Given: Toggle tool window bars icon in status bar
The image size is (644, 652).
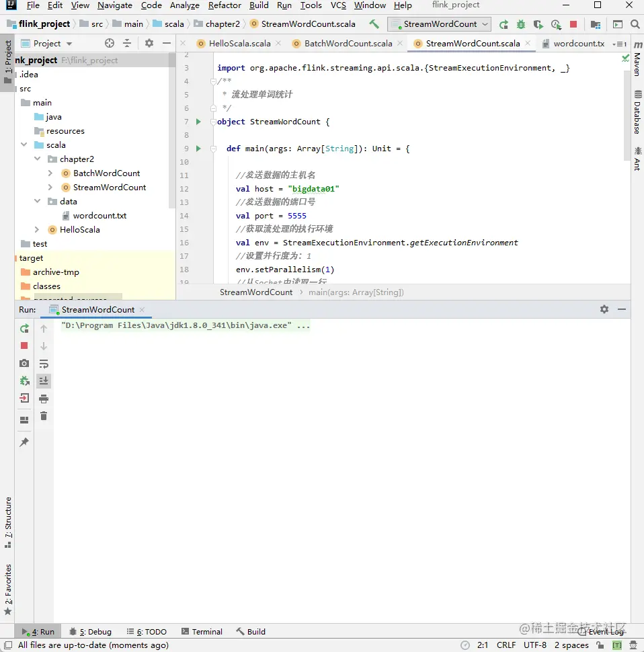Looking at the screenshot, I should (8, 645).
